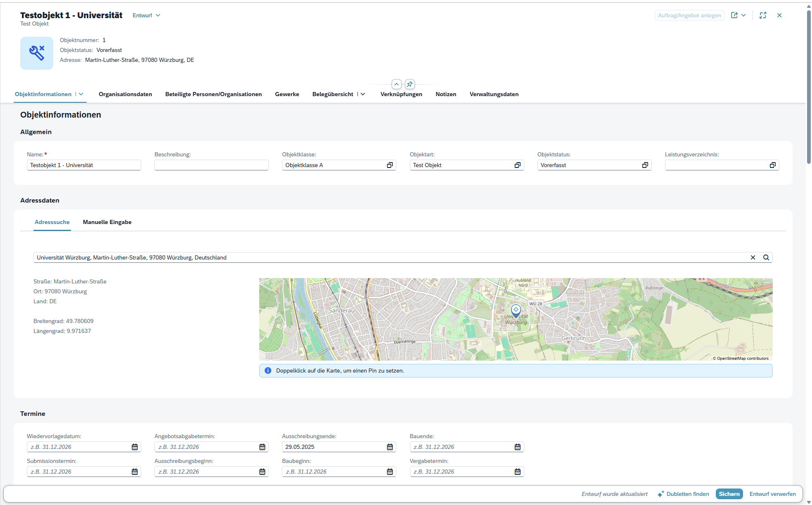The width and height of the screenshot is (812, 505).
Task: Switch to Manuelle Eingabe address tab
Action: click(107, 222)
